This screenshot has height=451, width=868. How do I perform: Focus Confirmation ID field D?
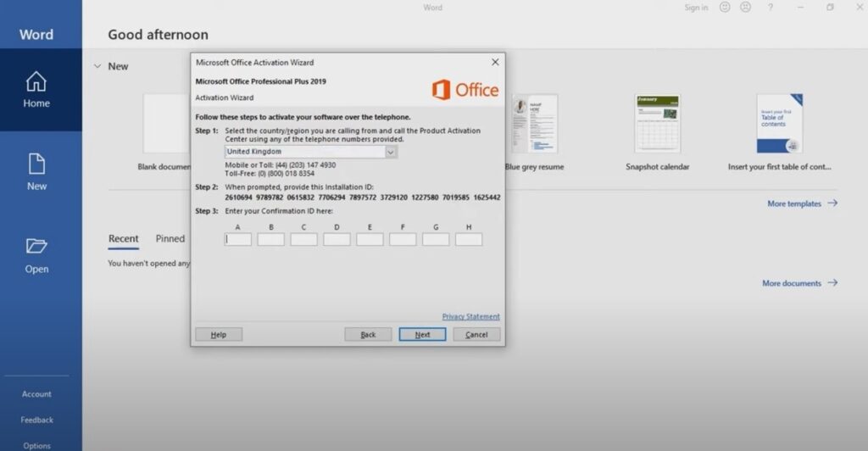337,239
